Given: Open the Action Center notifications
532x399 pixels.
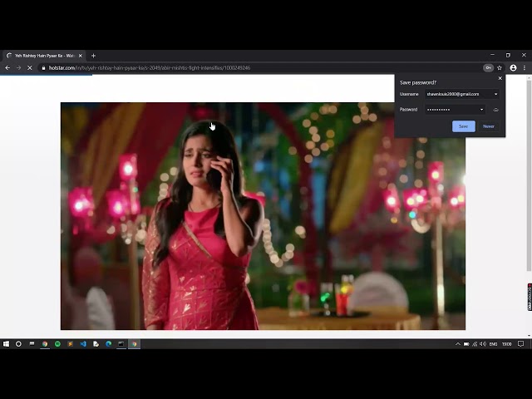Looking at the screenshot, I should click(521, 343).
